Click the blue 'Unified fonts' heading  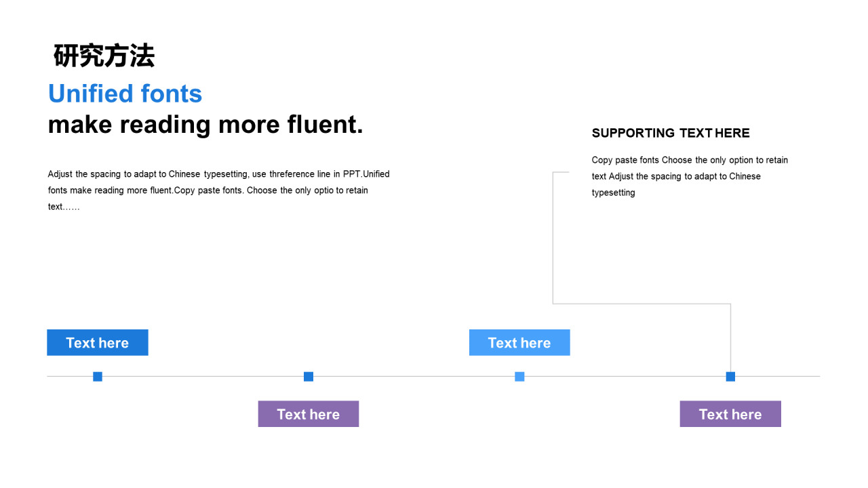pos(125,94)
